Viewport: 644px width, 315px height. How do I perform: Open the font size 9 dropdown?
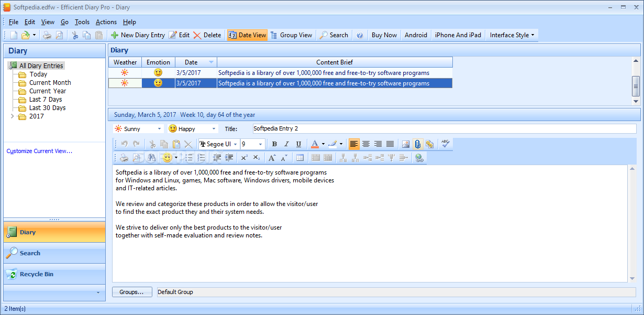[x=261, y=144]
